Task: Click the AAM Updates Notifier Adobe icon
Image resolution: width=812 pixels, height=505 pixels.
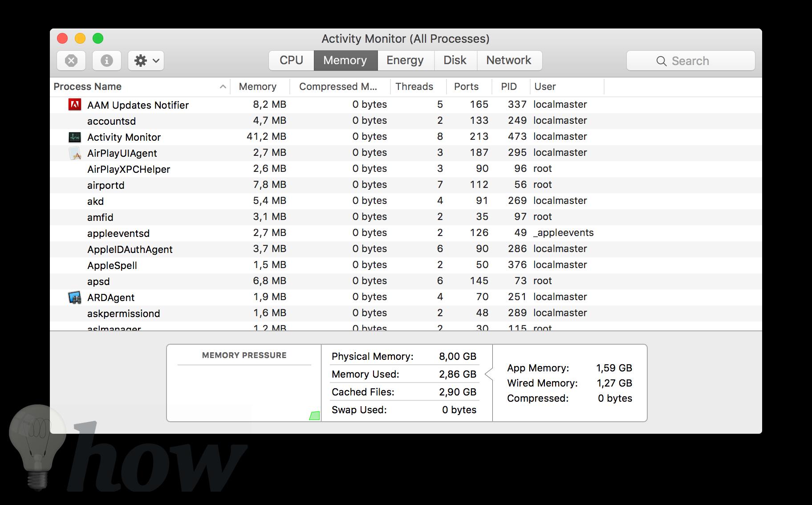Action: (75, 105)
